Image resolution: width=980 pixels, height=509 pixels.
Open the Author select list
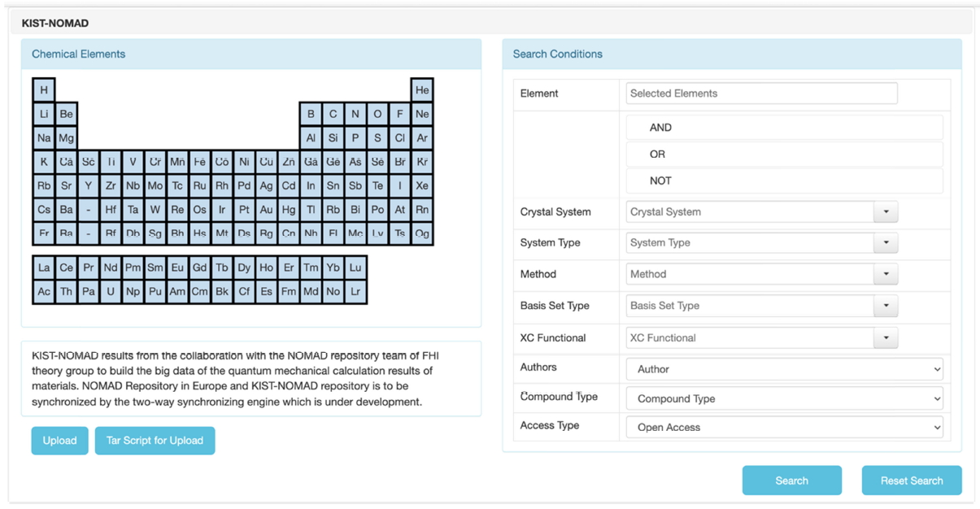point(784,369)
